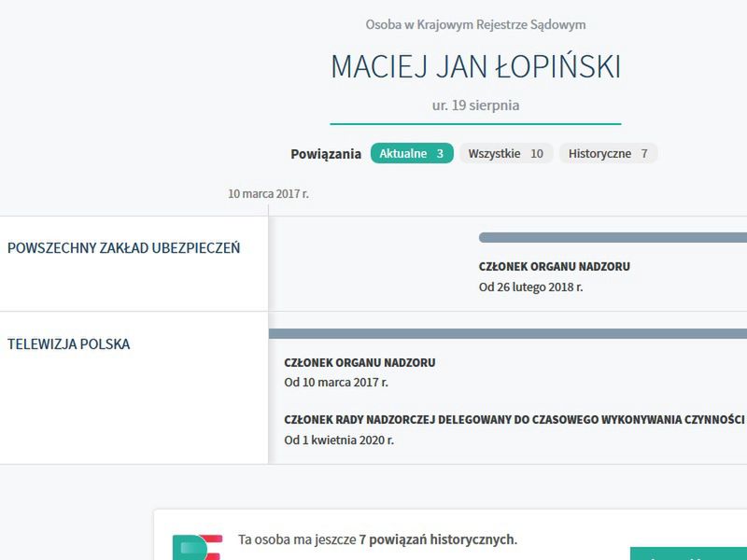Switch to Wszystkie 10 connections filter

[506, 153]
